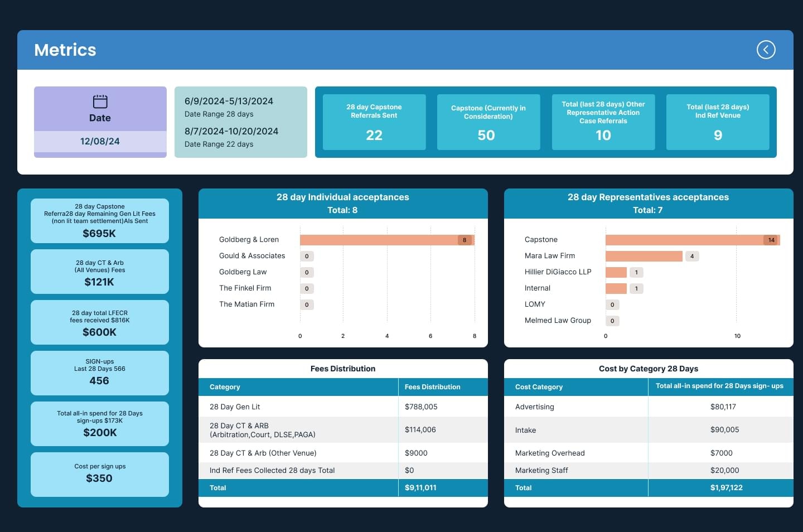Click the Internal bar in Representatives chart
803x532 pixels.
point(616,288)
